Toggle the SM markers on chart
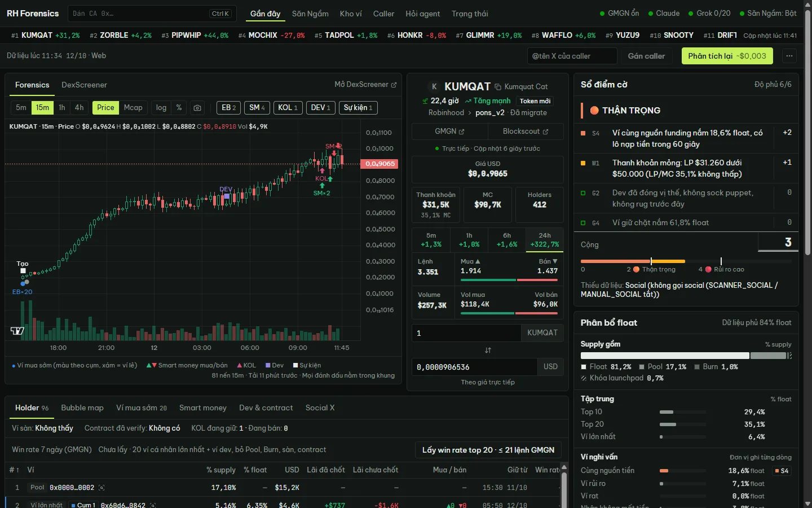 [x=257, y=108]
